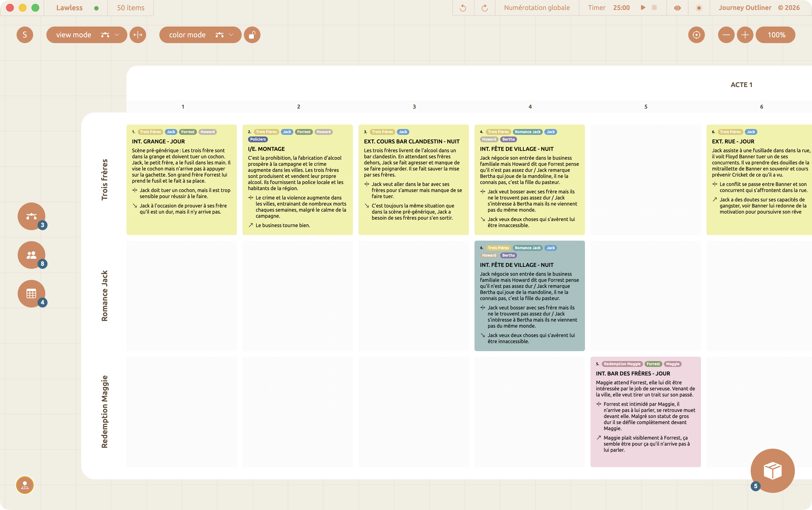This screenshot has width=812, height=510.
Task: Select the Redemption Maggie row label
Action: [104, 412]
